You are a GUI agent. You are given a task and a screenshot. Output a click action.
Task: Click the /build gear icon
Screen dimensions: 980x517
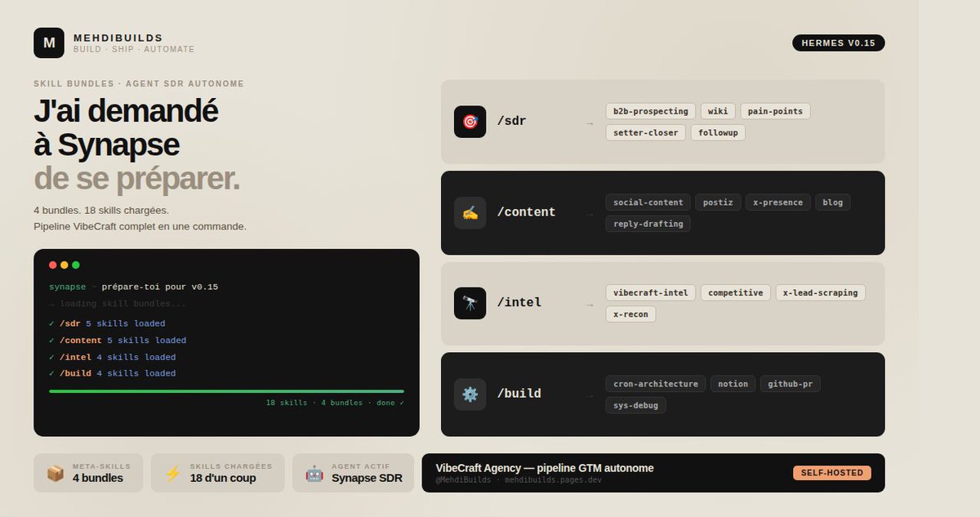tap(470, 394)
